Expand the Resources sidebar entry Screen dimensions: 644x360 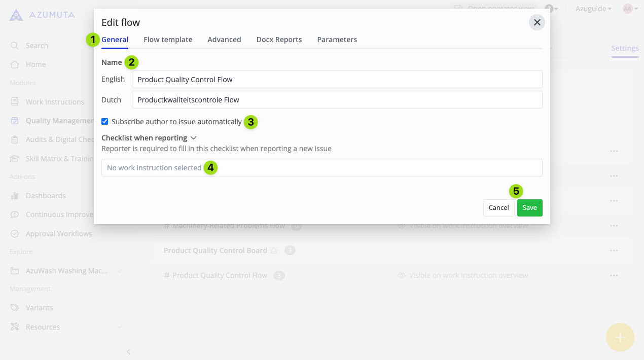119,327
